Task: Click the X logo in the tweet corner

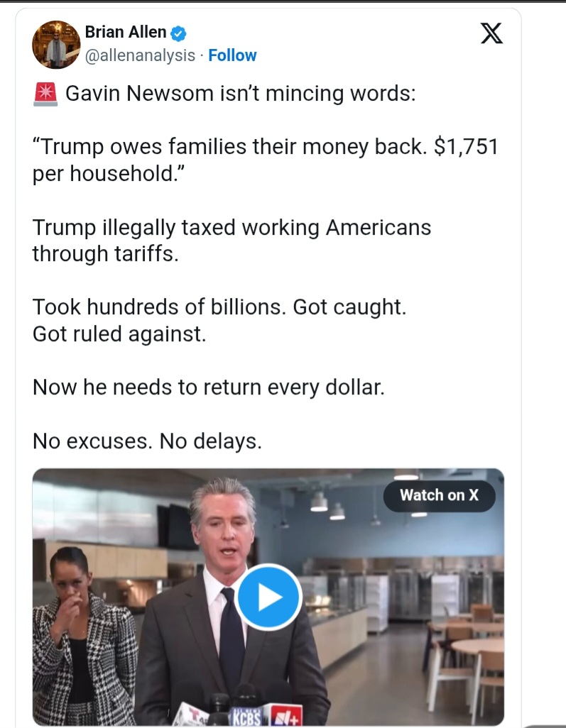Action: pos(491,33)
